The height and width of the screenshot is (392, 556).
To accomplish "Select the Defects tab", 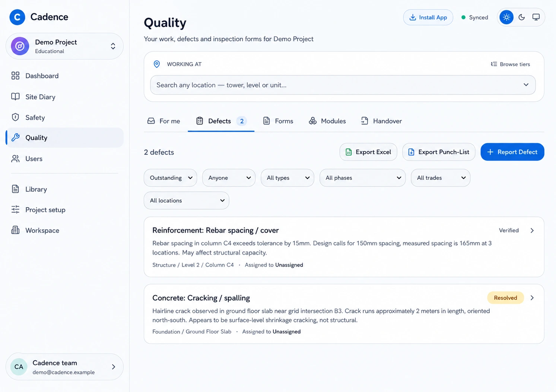I will (x=221, y=121).
